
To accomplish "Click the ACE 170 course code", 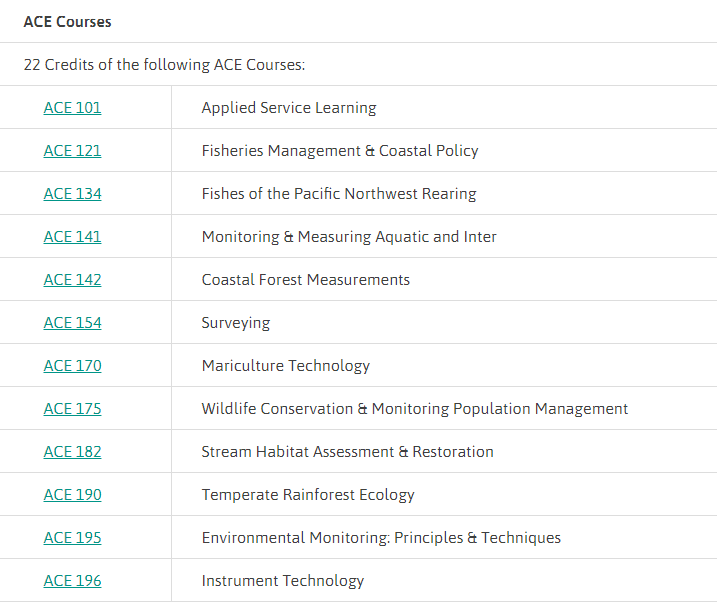I will [x=72, y=366].
